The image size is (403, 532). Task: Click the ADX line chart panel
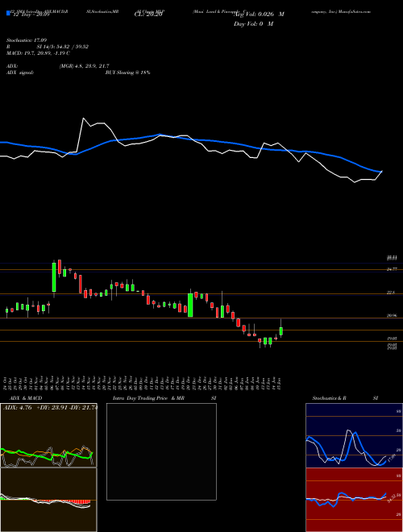click(x=48, y=435)
